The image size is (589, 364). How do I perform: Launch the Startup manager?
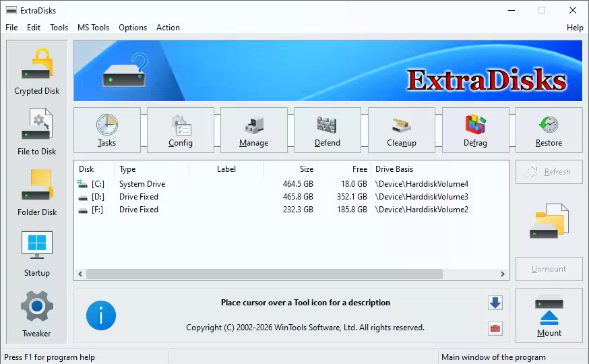(36, 253)
